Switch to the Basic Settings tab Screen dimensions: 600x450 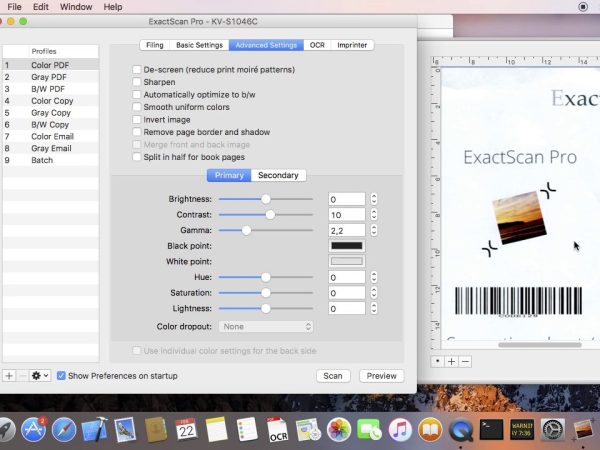[199, 45]
